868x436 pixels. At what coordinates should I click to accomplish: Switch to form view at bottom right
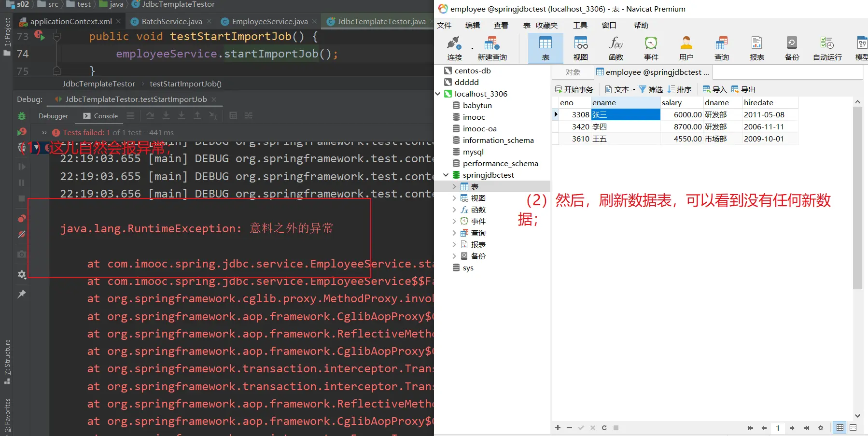point(853,428)
